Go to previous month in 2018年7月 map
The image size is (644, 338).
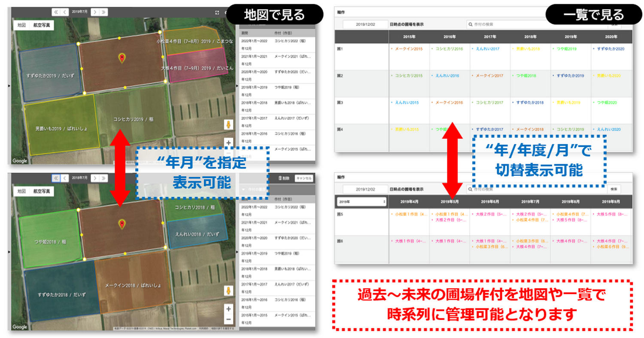(x=65, y=178)
